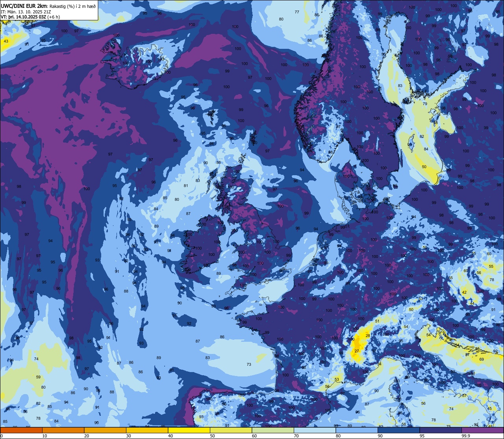Image resolution: width=504 pixels, height=439 pixels.
Task: Click the 'IT: Mán. 13. 10. 2025 21Z' line
Action: [x=26, y=11]
